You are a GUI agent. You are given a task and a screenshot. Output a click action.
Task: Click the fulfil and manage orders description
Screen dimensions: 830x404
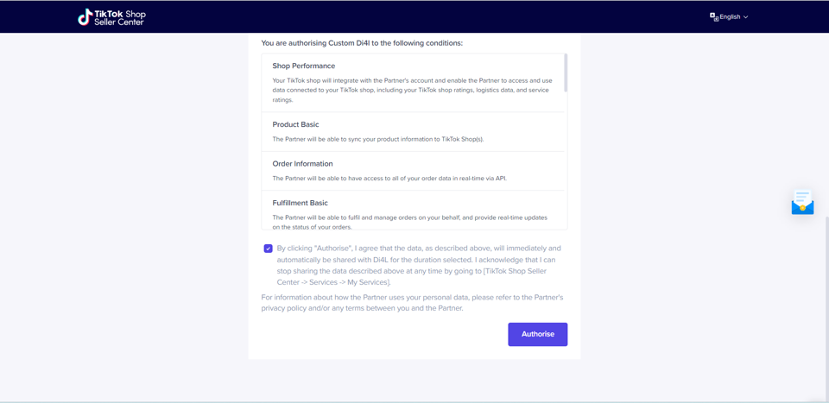410,222
